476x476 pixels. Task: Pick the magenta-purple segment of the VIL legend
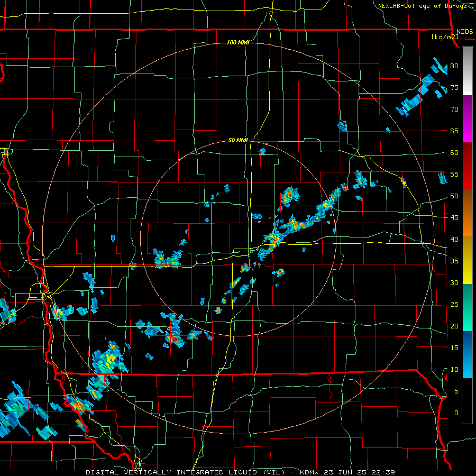467,119
